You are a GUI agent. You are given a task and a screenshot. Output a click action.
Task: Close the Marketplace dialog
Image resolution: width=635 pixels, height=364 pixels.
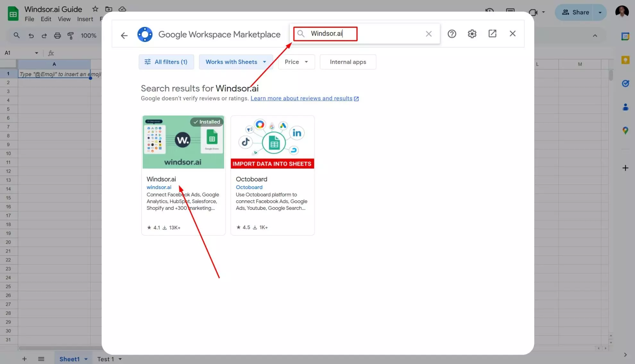(x=512, y=33)
